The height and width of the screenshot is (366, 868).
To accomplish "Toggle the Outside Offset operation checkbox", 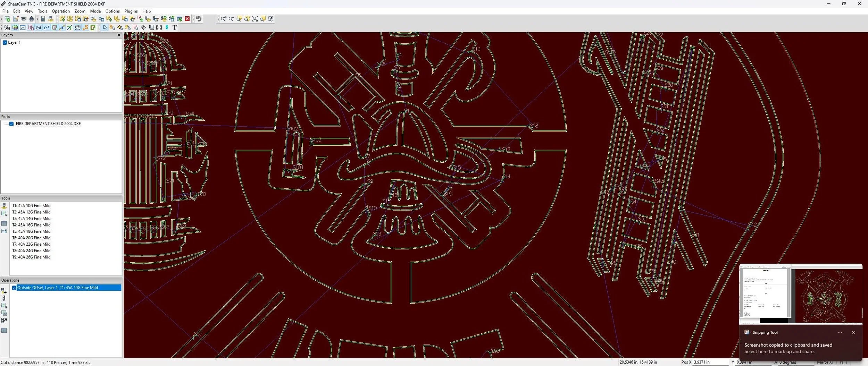I will [x=14, y=288].
